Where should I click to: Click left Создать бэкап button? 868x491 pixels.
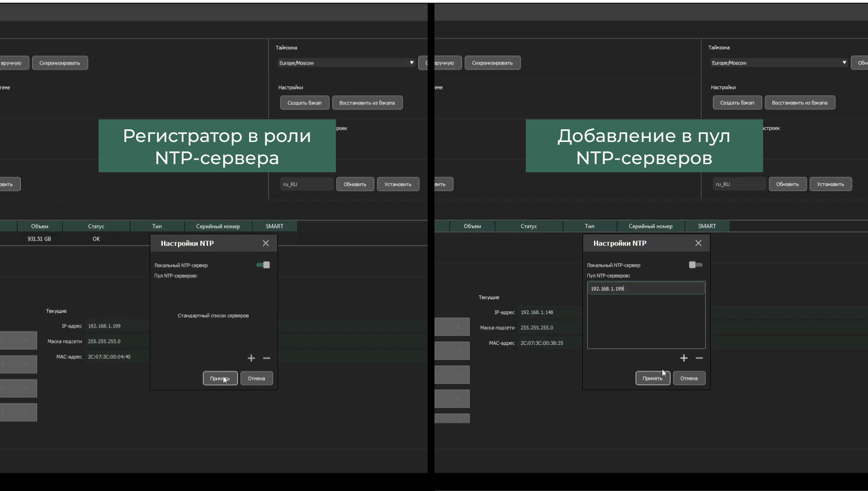pos(305,103)
